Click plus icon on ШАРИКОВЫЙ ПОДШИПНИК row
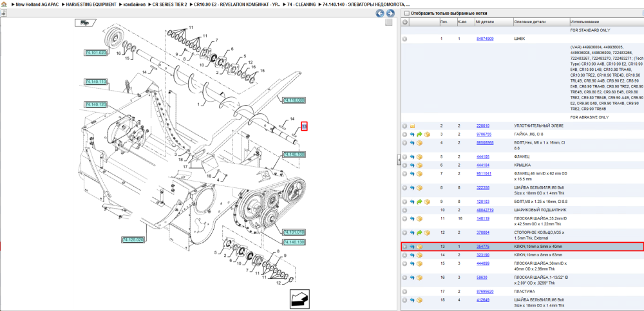The width and height of the screenshot is (644, 311). pos(404,210)
